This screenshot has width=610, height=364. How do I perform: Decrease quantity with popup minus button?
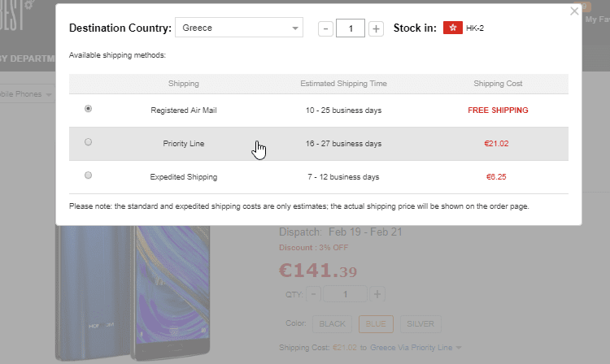point(326,28)
